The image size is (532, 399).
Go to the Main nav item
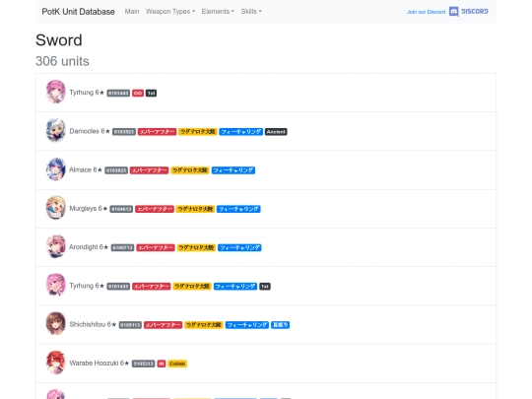[x=132, y=12]
